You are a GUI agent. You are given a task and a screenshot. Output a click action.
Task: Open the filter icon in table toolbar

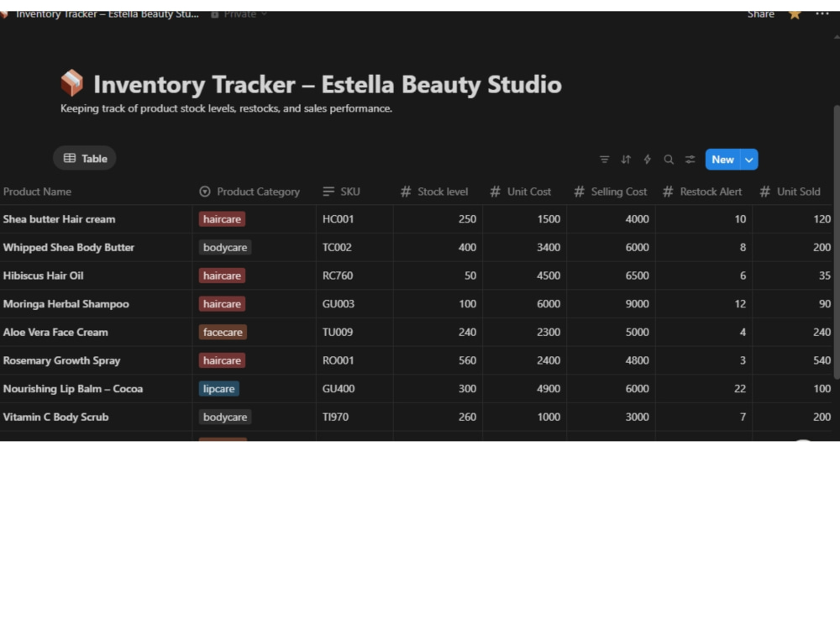[604, 159]
